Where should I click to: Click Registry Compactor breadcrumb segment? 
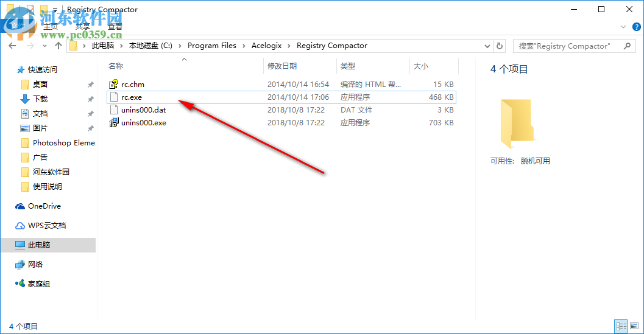coord(332,46)
